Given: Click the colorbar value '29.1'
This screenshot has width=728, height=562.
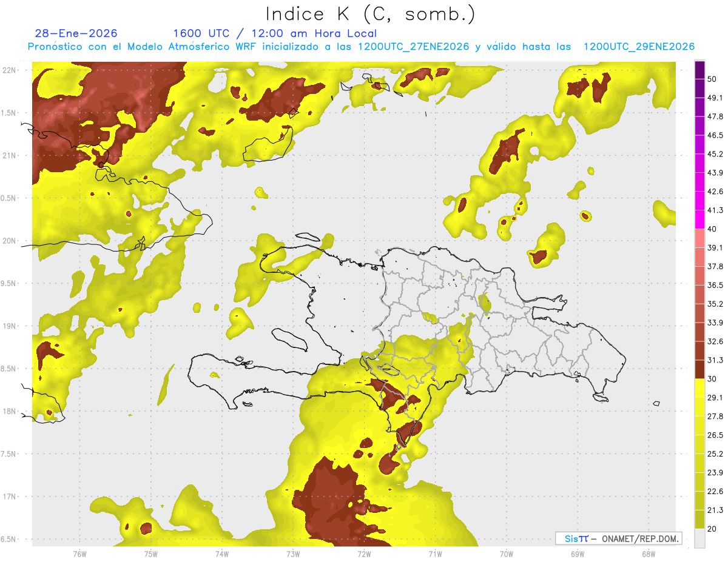Looking at the screenshot, I should click(715, 398).
